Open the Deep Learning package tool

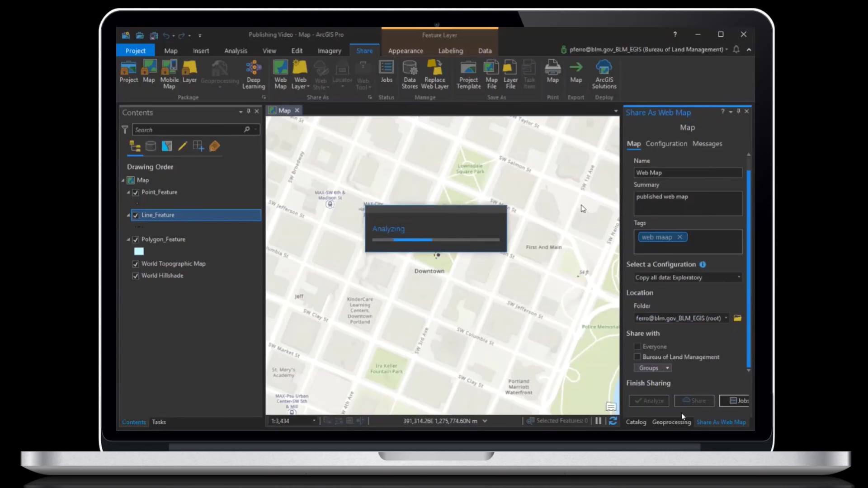(x=254, y=75)
